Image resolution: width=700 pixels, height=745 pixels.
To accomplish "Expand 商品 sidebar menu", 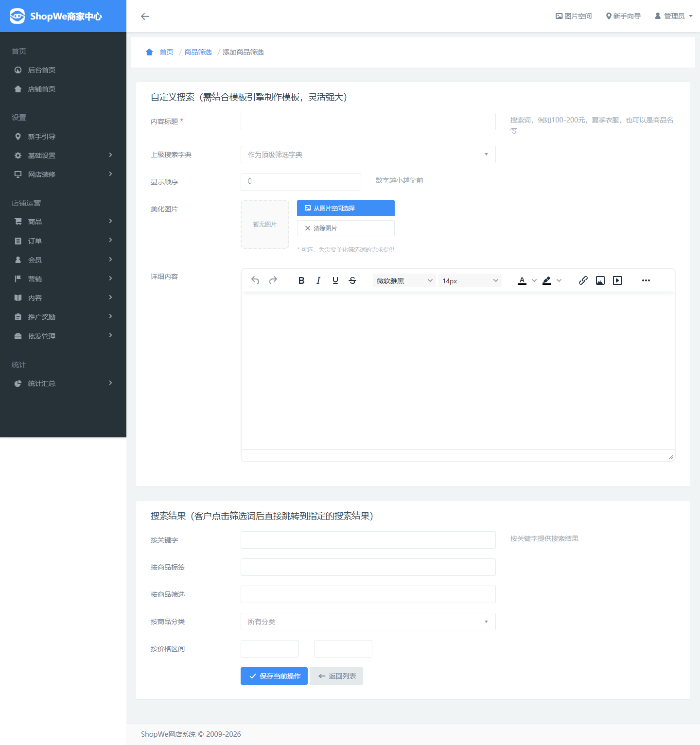I will coord(63,222).
